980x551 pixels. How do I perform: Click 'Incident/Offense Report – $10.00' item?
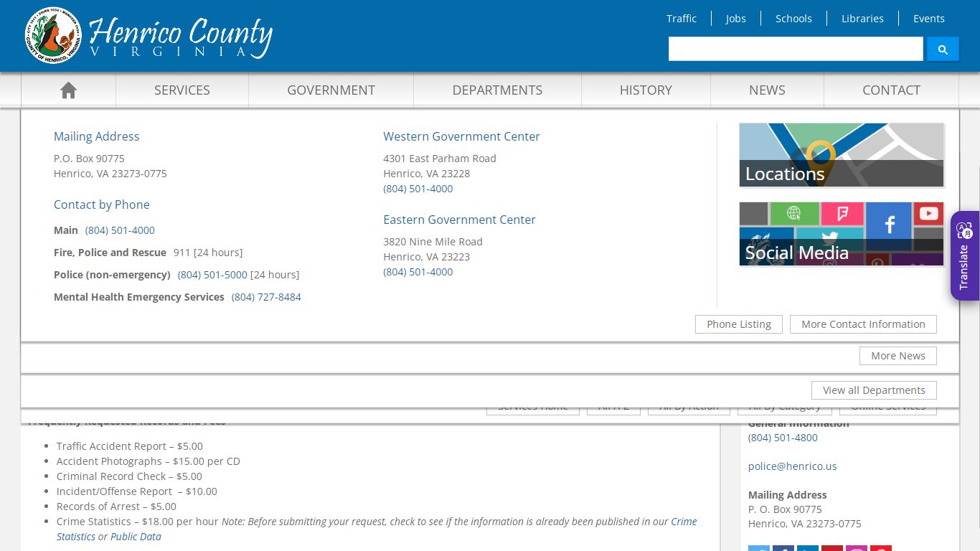point(137,491)
